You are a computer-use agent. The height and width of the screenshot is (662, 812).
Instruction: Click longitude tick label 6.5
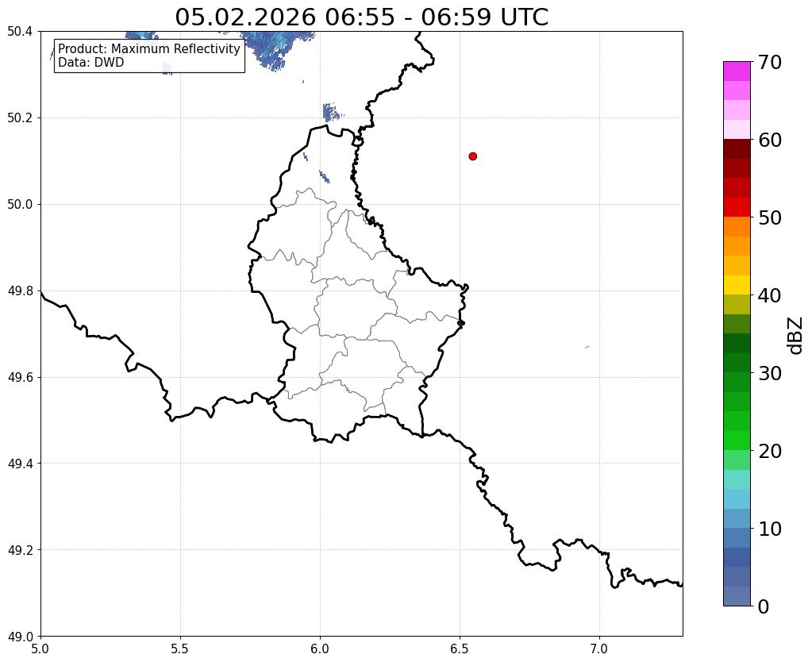click(460, 649)
